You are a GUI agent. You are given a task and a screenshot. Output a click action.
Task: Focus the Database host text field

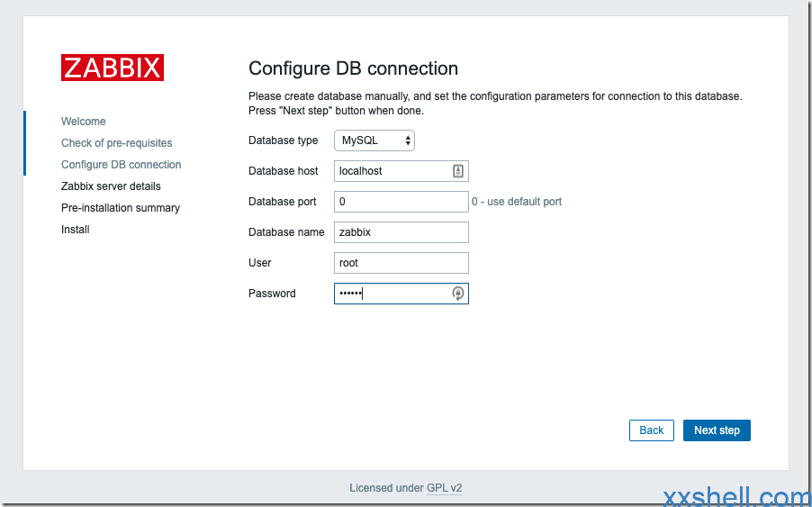tap(392, 171)
